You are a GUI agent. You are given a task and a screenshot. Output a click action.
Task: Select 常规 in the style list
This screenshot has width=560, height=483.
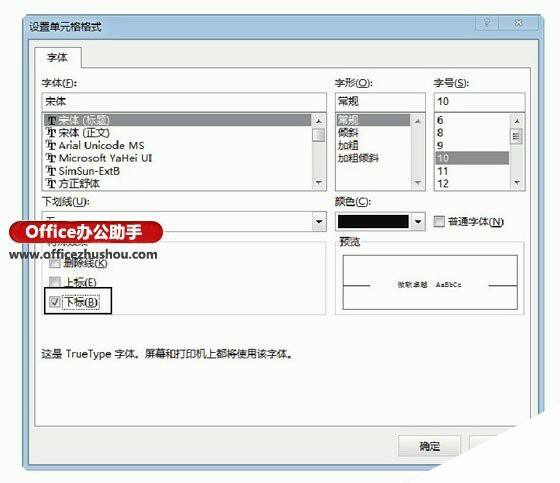373,120
